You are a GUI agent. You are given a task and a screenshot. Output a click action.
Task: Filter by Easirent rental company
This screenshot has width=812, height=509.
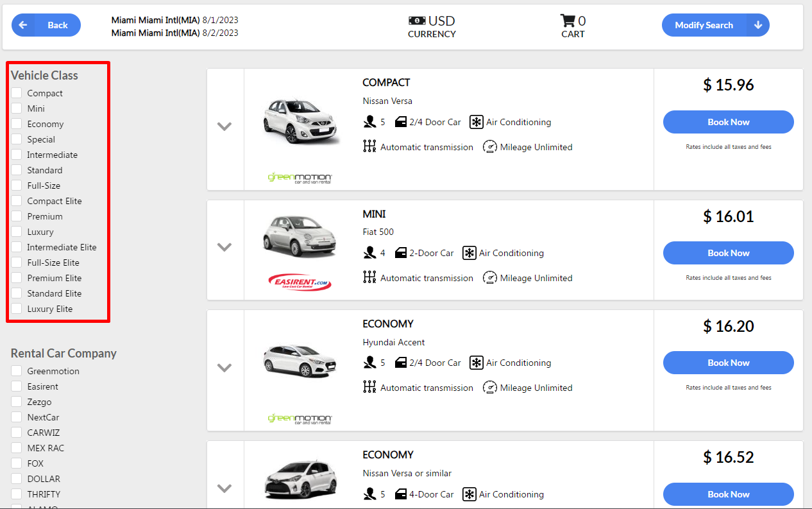(x=17, y=386)
